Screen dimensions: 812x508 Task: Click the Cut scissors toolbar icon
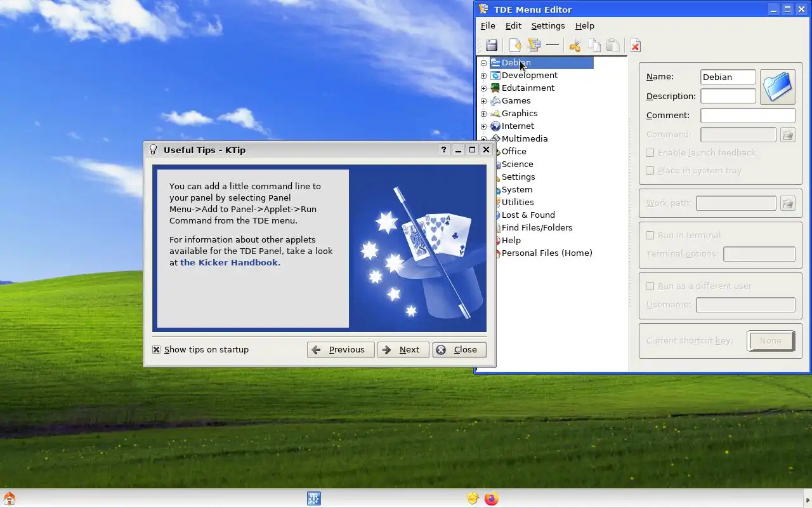[575, 45]
